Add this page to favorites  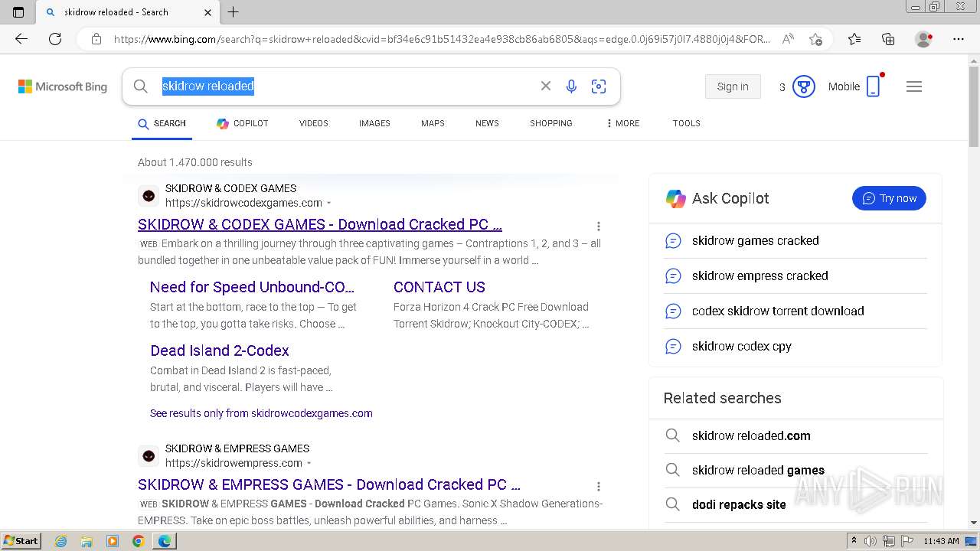coord(815,39)
